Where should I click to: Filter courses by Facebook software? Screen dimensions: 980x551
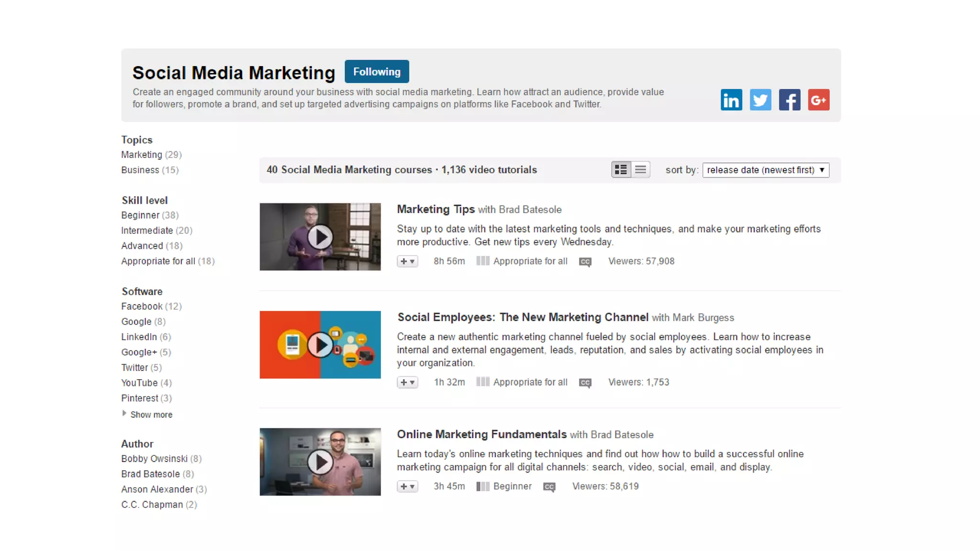tap(142, 307)
